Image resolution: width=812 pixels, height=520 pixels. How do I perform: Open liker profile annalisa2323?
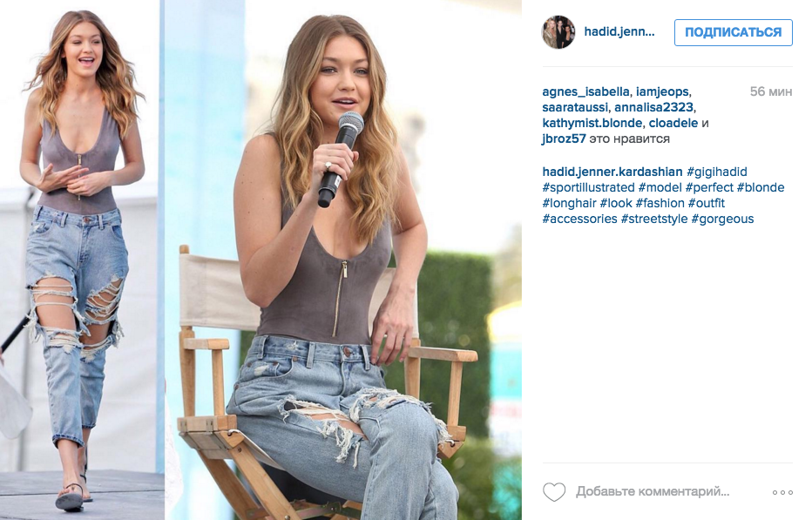(x=653, y=107)
